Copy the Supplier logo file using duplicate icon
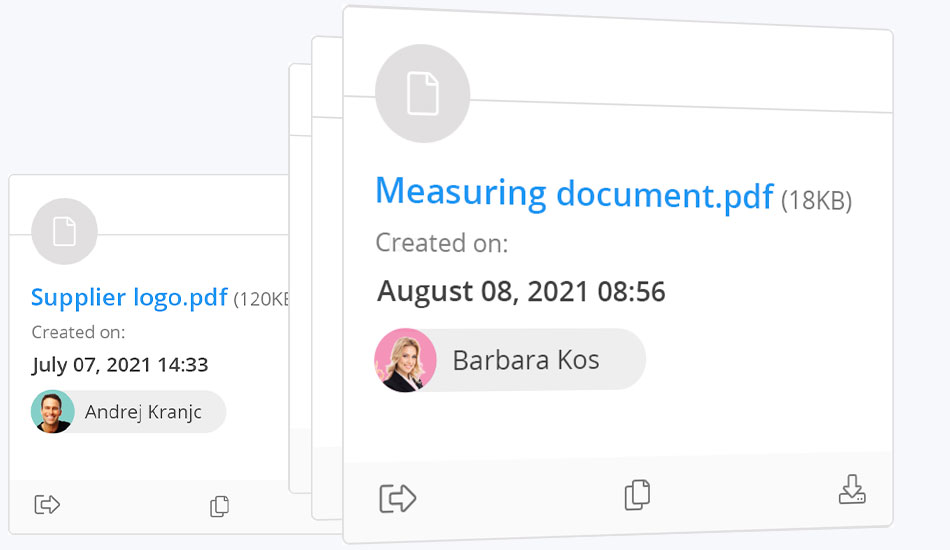Image resolution: width=950 pixels, height=550 pixels. click(x=220, y=507)
